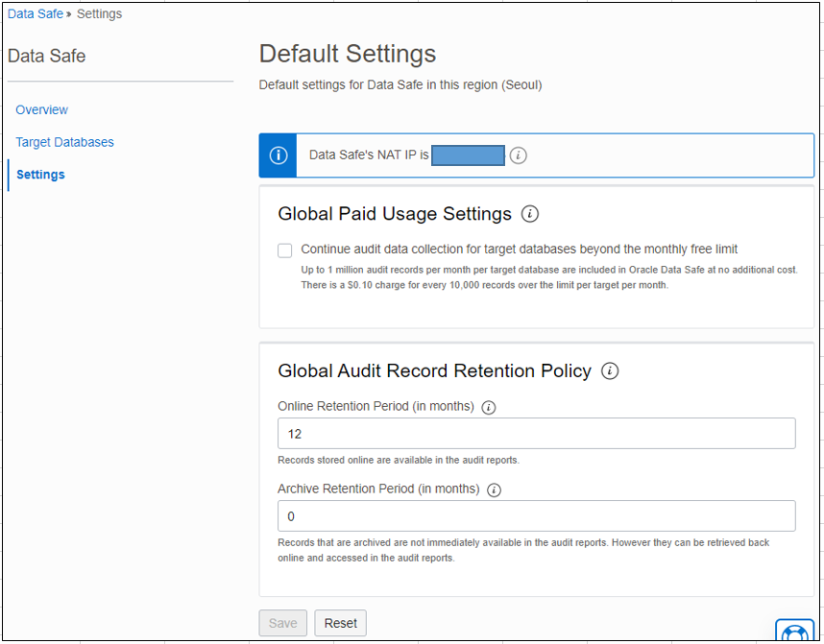Open info tooltip for Global Audit Record Retention Policy
Screen dimensions: 824x644
[610, 370]
